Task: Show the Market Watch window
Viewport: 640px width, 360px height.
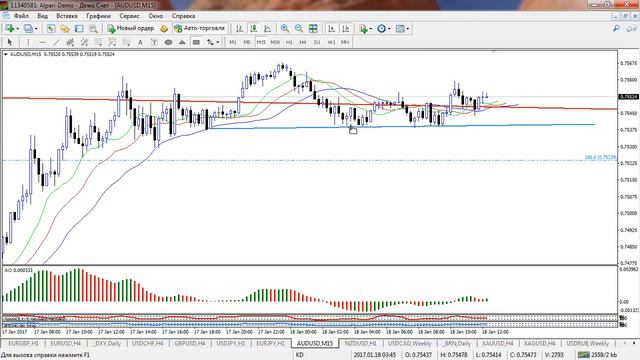Action: 51,29
